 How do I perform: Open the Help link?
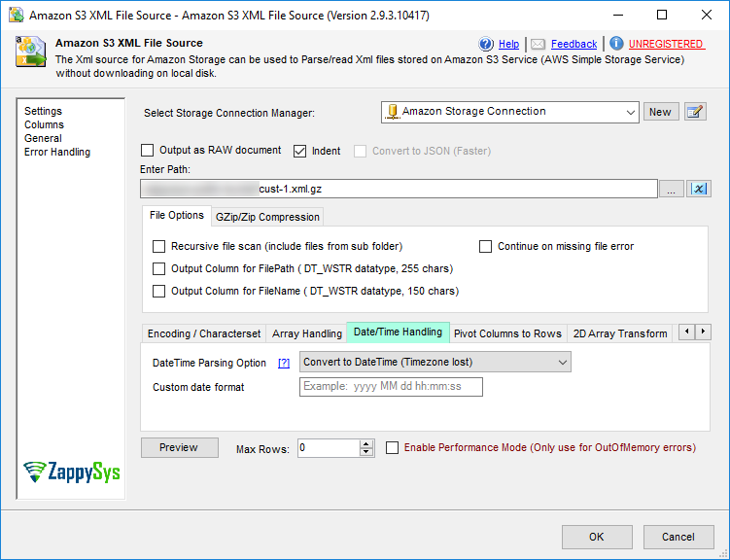click(508, 44)
